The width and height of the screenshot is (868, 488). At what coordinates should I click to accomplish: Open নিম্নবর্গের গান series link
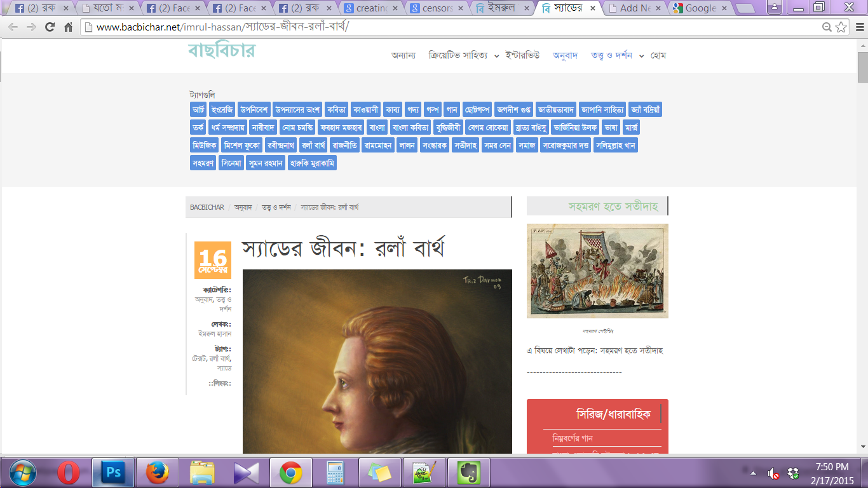[x=573, y=438]
